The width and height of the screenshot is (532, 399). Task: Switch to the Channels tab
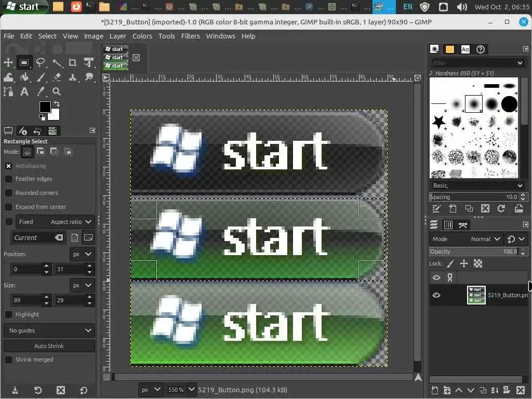[x=448, y=225]
